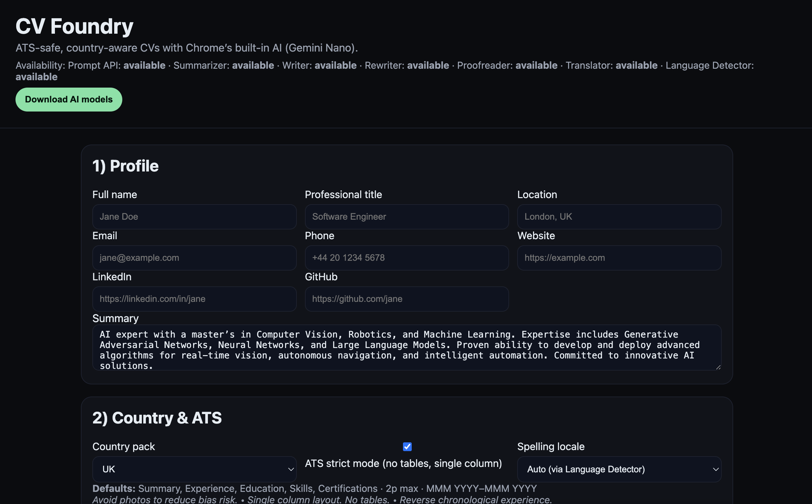Select the Email input box
The height and width of the screenshot is (504, 812).
[194, 258]
